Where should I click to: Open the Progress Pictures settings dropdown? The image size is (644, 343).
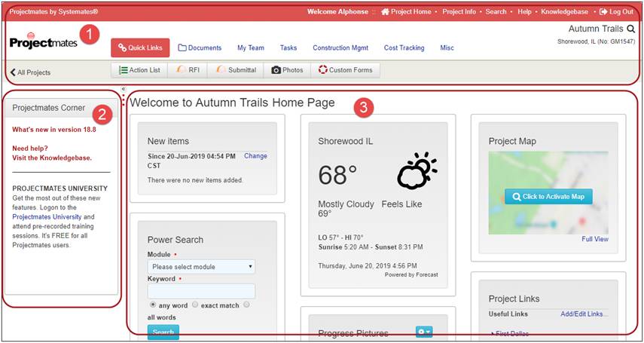(424, 332)
